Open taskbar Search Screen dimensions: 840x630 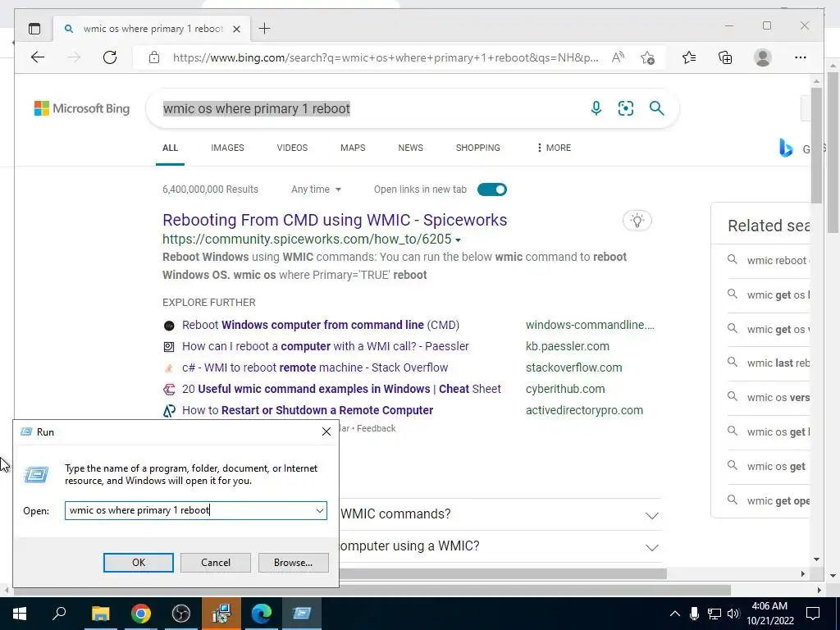point(59,614)
